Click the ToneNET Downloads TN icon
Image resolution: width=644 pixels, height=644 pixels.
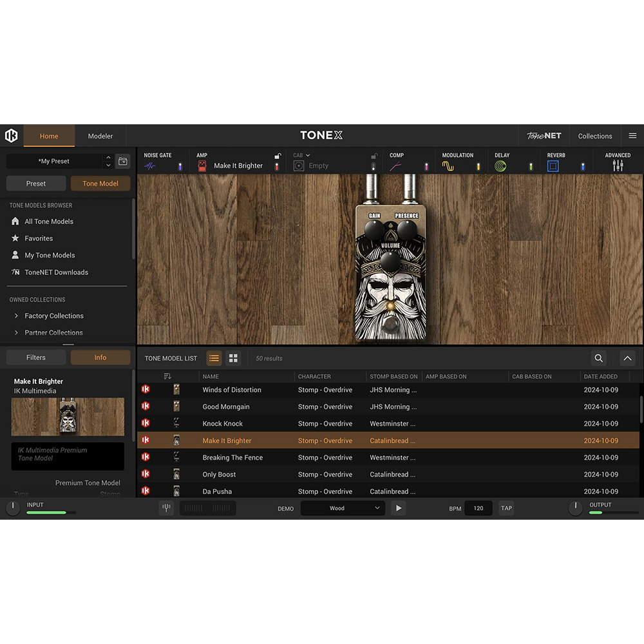[x=15, y=272]
